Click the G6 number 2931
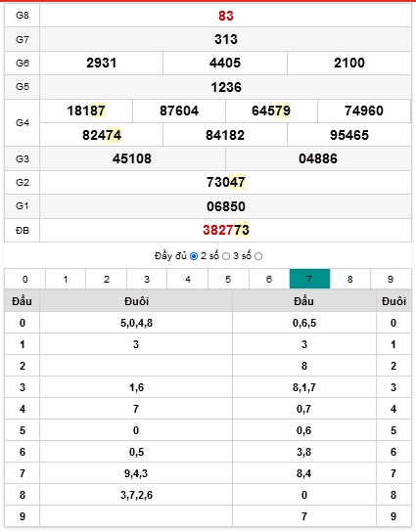This screenshot has height=532, width=416. coord(101,63)
